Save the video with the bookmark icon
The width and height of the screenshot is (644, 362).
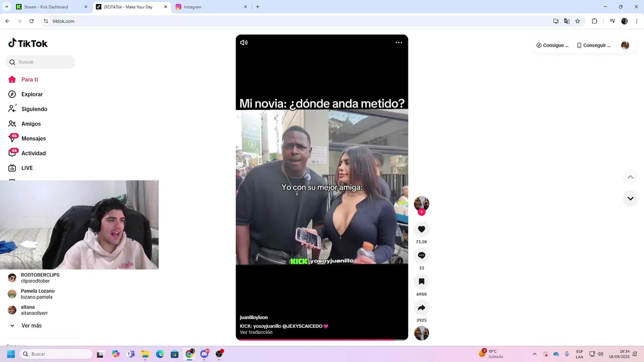tap(422, 282)
